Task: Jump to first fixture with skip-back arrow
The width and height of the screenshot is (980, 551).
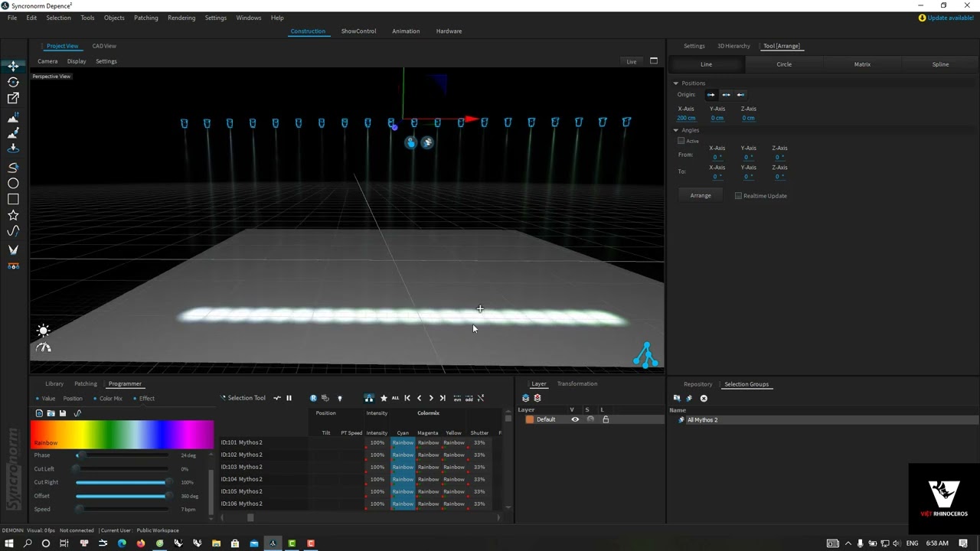Action: click(407, 398)
